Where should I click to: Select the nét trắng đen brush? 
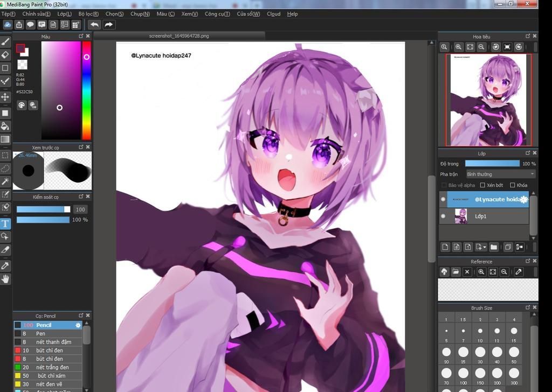pyautogui.click(x=48, y=367)
